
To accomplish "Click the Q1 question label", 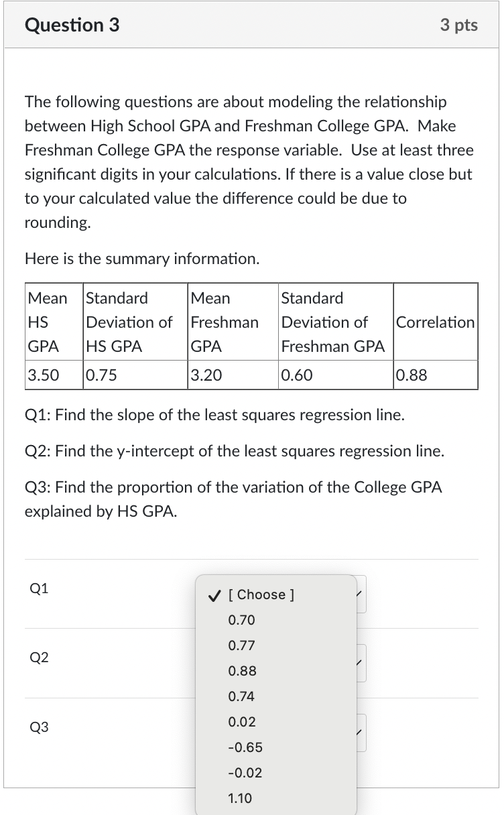I will point(38,588).
